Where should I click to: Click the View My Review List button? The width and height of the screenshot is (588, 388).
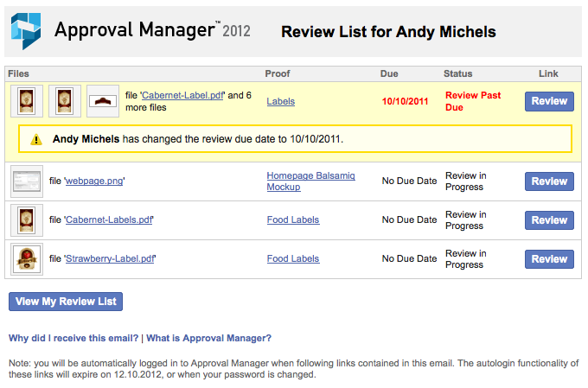coord(66,302)
